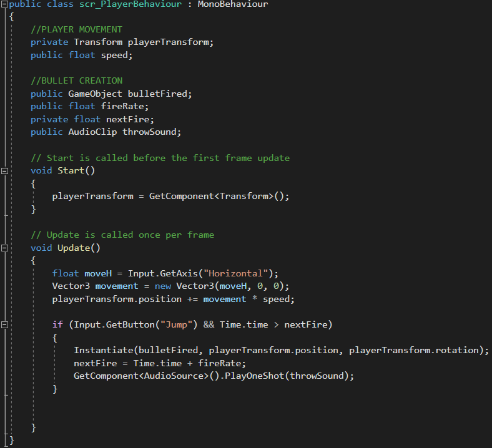Click the throwSound AudioClip declaration
The height and width of the screenshot is (448, 492).
[x=152, y=132]
